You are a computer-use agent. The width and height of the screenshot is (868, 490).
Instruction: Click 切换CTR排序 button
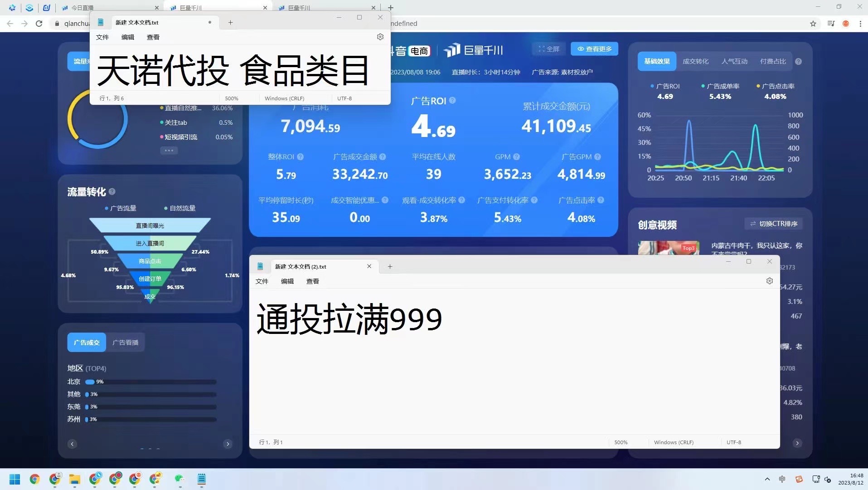point(774,224)
